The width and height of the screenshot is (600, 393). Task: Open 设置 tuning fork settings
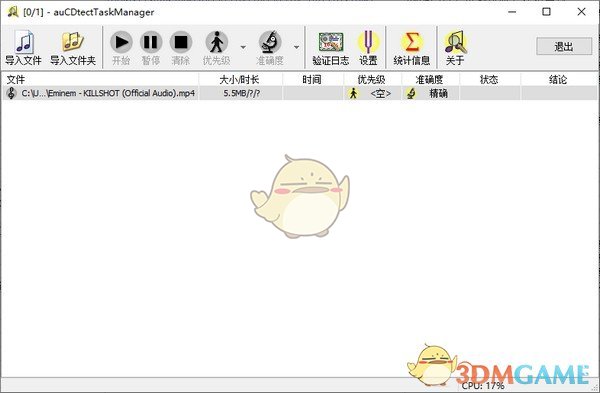pyautogui.click(x=368, y=47)
